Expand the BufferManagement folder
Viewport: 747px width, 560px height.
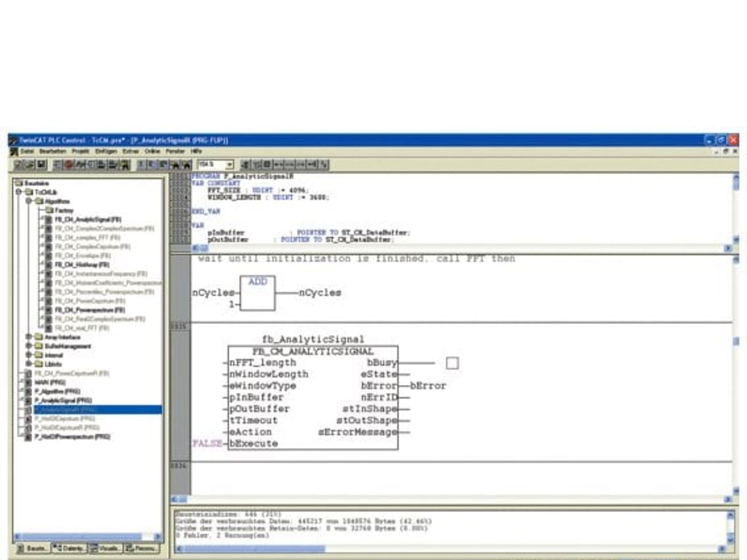pyautogui.click(x=29, y=346)
